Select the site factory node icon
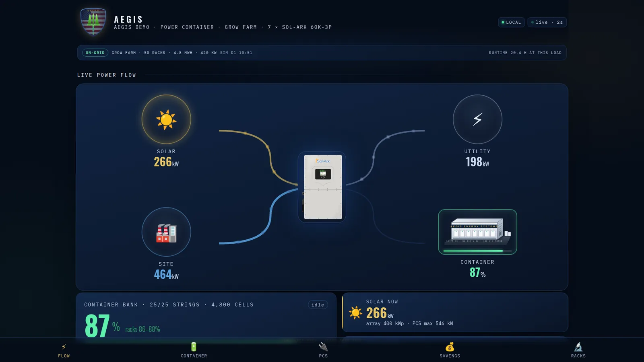Image resolution: width=644 pixels, height=362 pixels. [166, 232]
